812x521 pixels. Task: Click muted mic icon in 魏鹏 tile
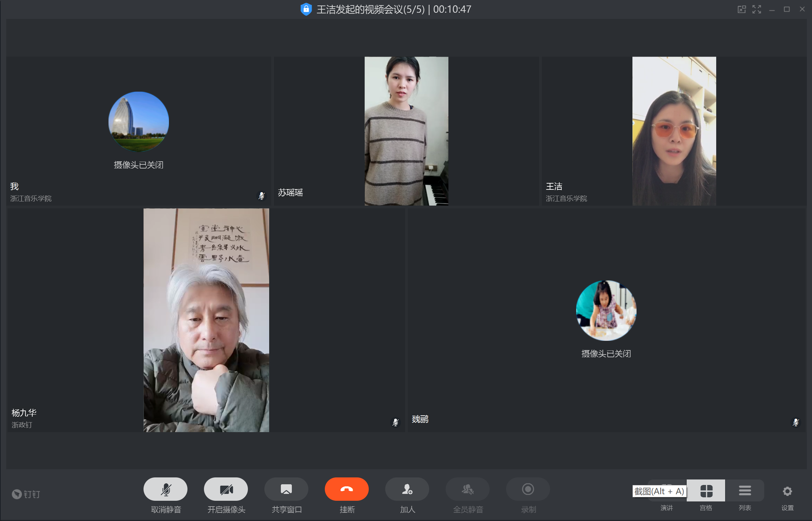tap(796, 422)
